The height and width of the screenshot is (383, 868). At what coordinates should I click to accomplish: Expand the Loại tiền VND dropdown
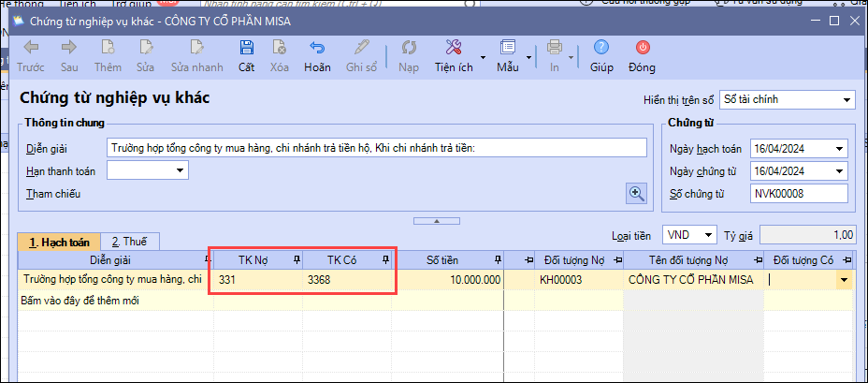(x=708, y=234)
